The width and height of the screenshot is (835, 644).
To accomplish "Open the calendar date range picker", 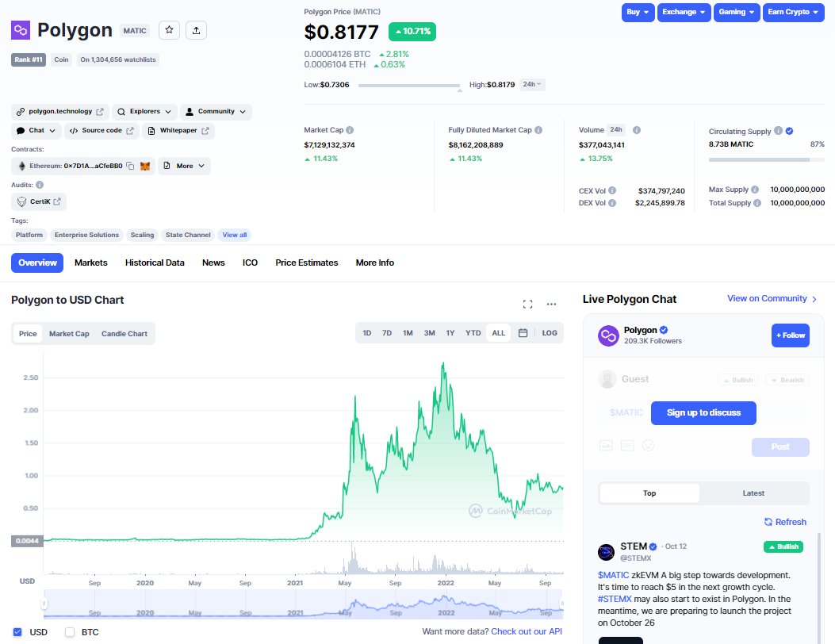I will 523,333.
